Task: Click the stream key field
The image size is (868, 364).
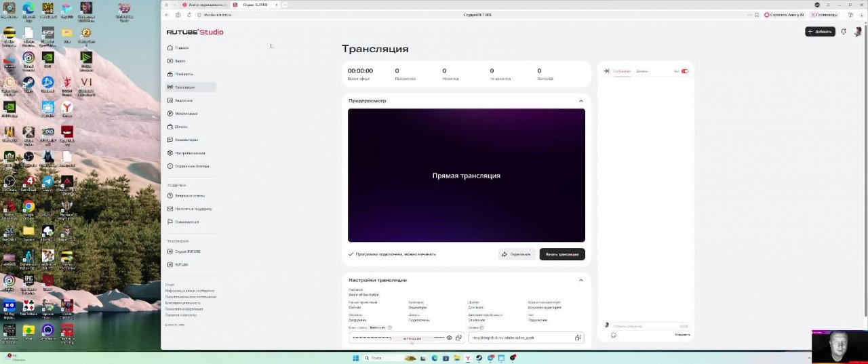Action: pos(407,338)
